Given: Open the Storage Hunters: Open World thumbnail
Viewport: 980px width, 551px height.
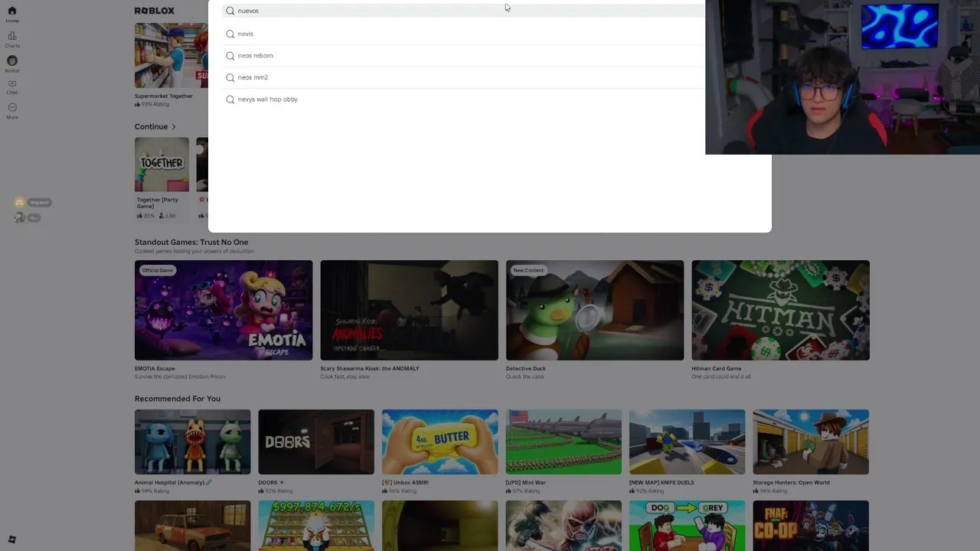Looking at the screenshot, I should point(811,442).
